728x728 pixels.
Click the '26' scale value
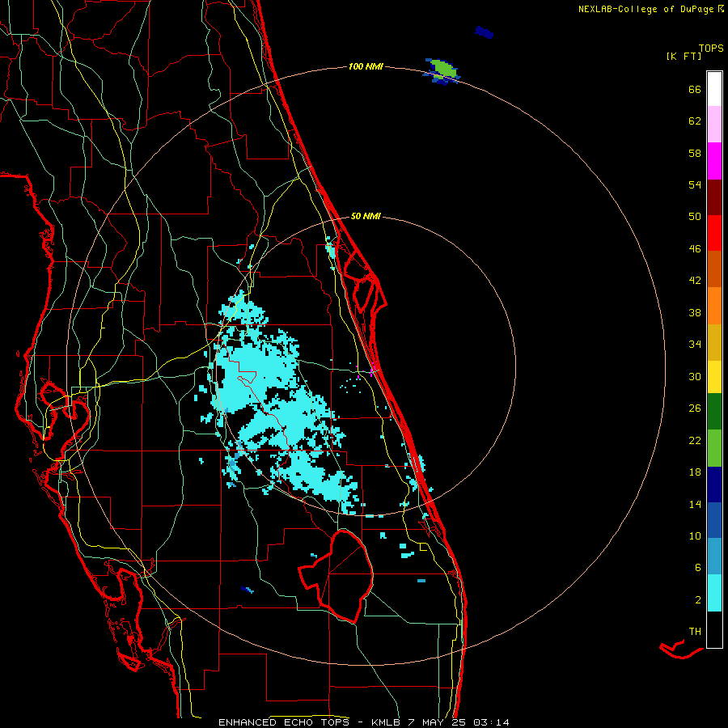point(695,408)
